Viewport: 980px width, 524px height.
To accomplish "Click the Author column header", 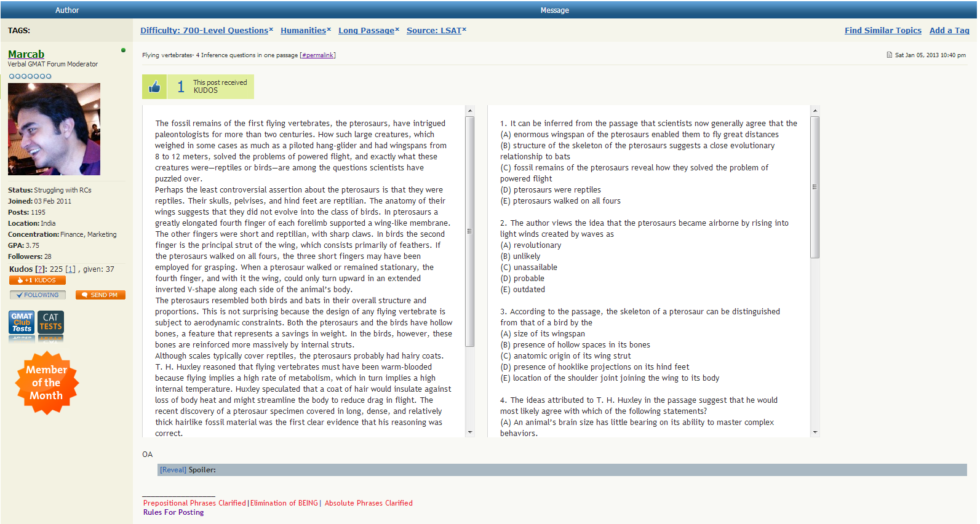I will (67, 10).
